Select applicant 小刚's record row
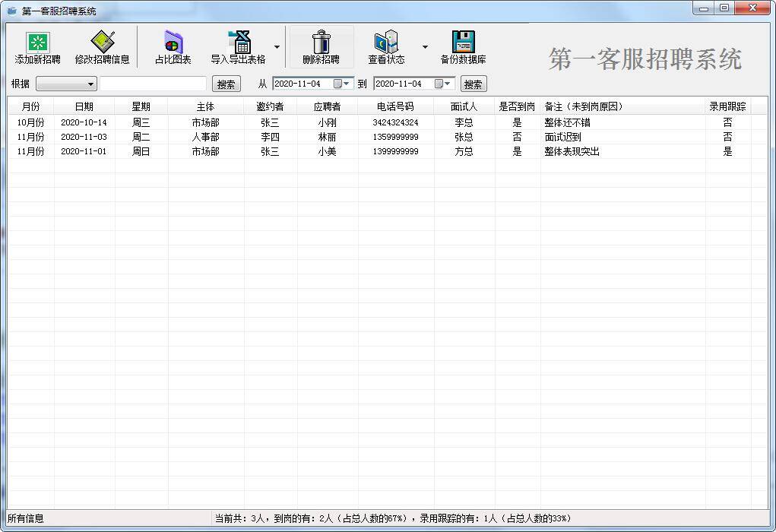The image size is (776, 532). (x=327, y=122)
